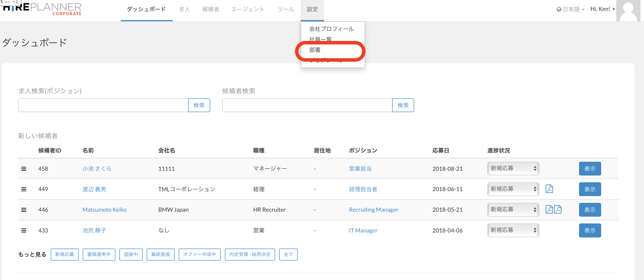
Task: Open second PDF attachment for Matsumoto Keiko
Action: [x=558, y=209]
